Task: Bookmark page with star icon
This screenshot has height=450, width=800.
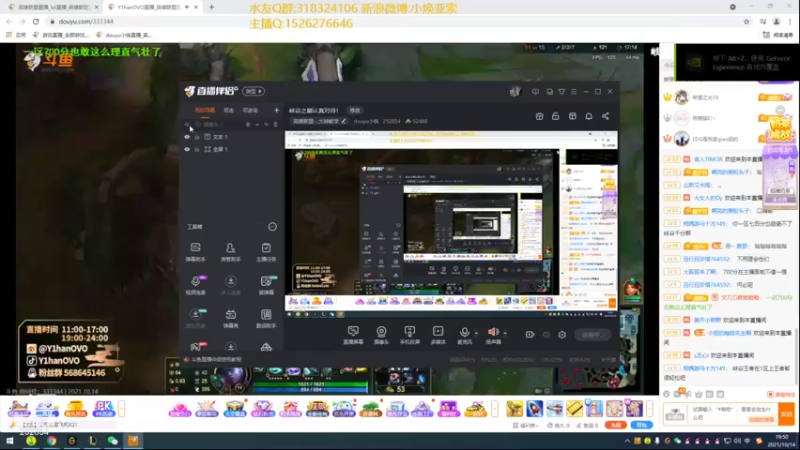Action: coord(746,21)
